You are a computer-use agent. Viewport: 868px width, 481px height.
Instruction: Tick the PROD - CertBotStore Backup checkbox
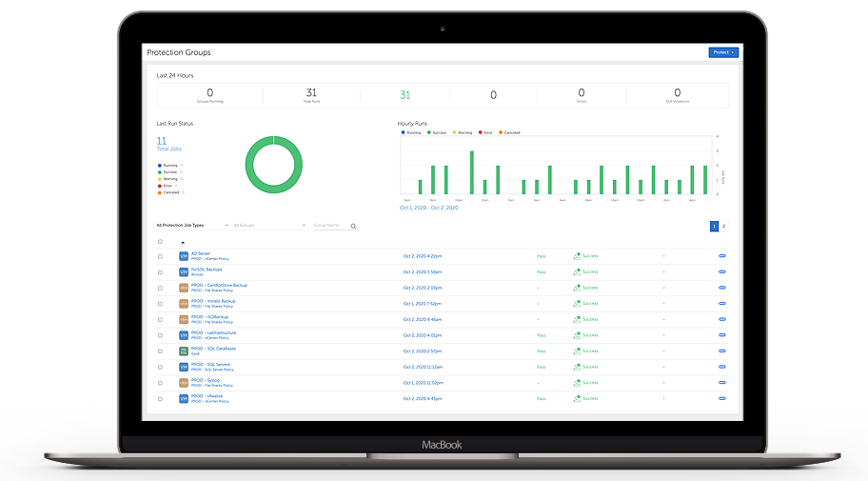click(x=160, y=289)
